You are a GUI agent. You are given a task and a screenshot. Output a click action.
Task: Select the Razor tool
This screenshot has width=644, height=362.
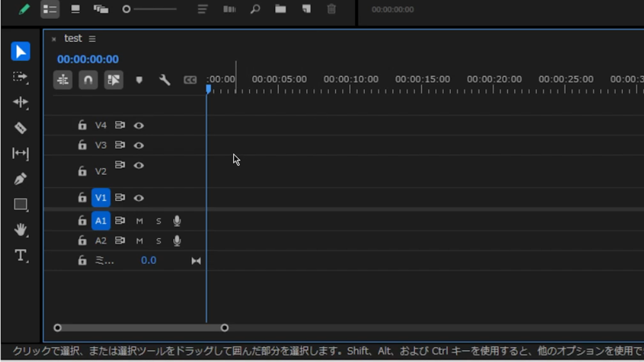(x=20, y=128)
